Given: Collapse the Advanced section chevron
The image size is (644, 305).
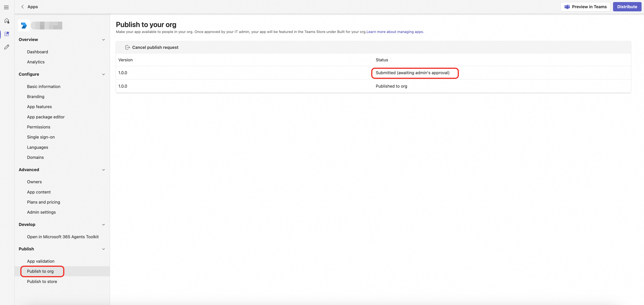Looking at the screenshot, I should tap(103, 170).
